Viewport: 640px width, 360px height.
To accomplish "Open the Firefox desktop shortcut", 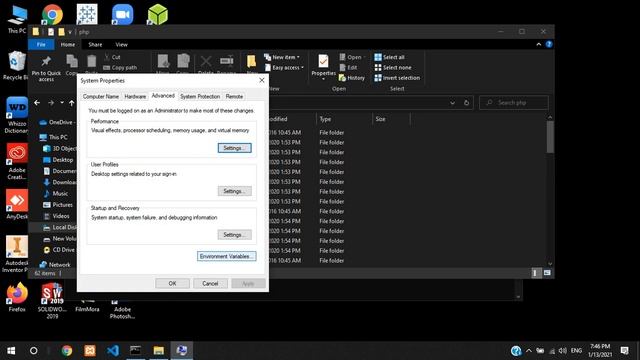I will coord(17,297).
